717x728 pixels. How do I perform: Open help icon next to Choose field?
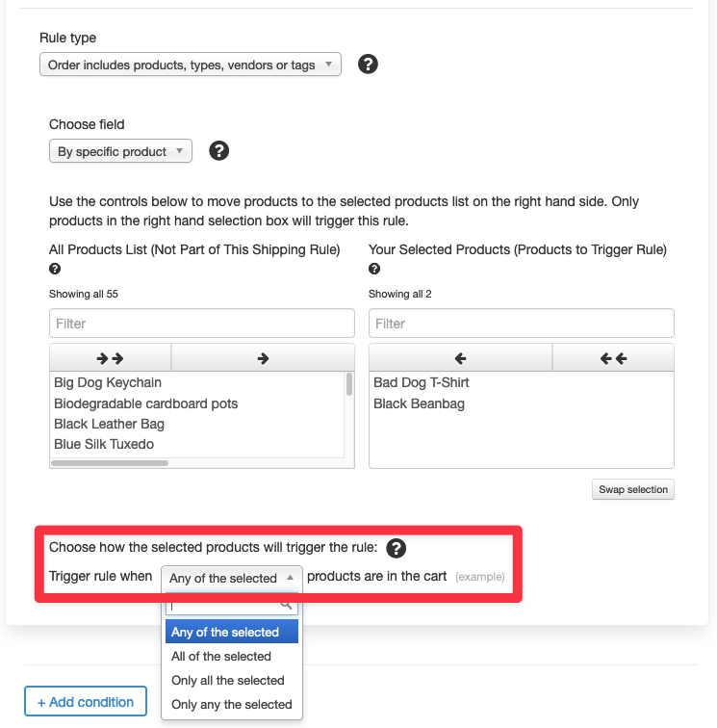pyautogui.click(x=218, y=151)
